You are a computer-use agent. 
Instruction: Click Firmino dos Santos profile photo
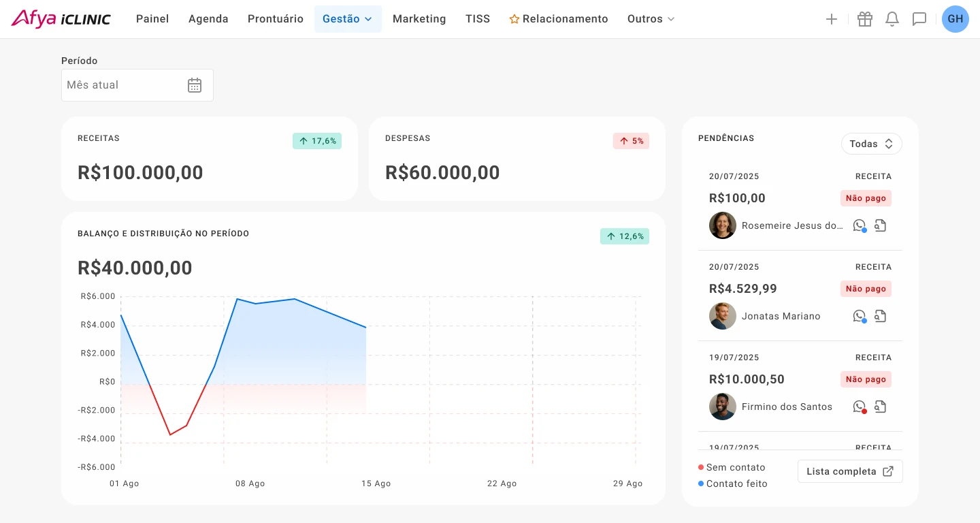point(723,407)
